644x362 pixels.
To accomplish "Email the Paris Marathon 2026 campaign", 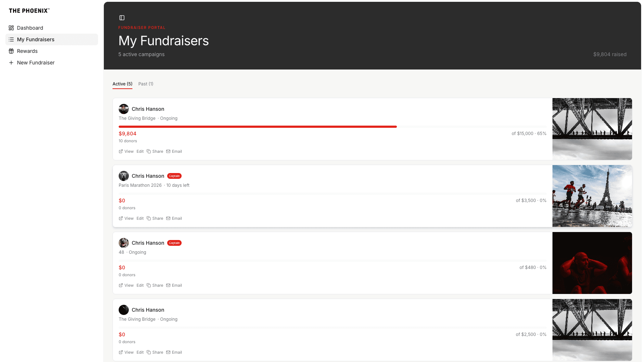I will click(174, 218).
